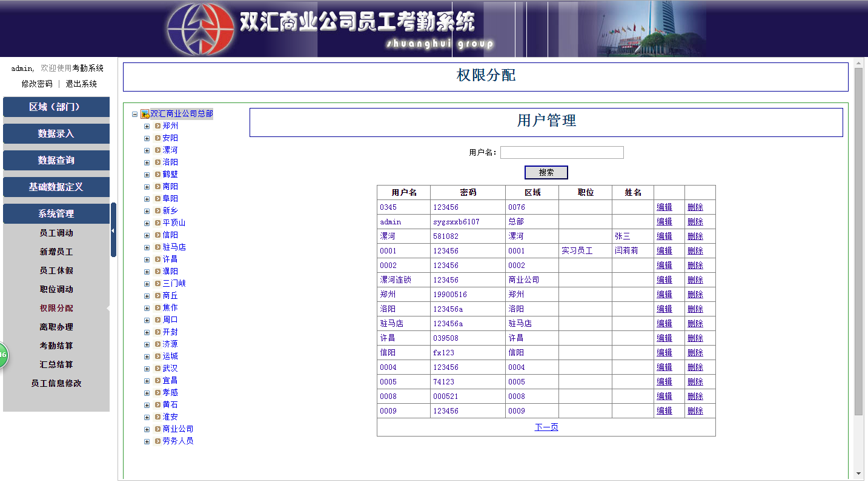Expand the 漯河 tree node
Image resolution: width=868 pixels, height=482 pixels.
click(147, 150)
